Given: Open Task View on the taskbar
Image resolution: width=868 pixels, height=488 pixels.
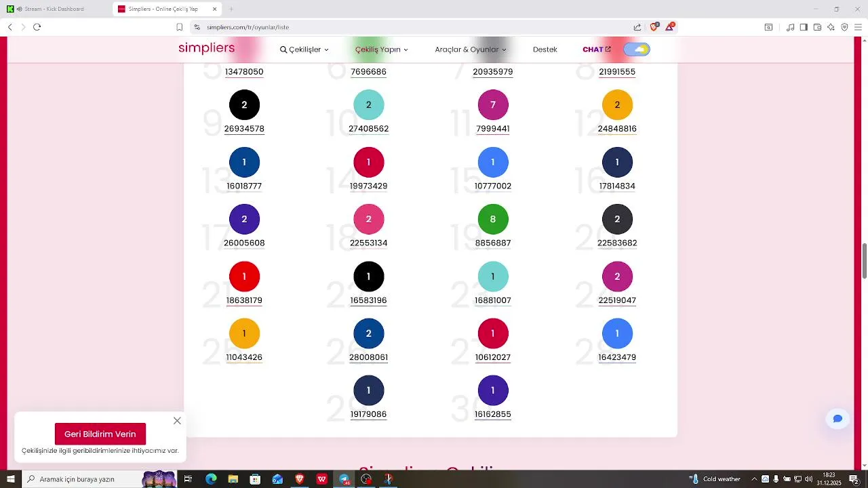Looking at the screenshot, I should point(189,479).
